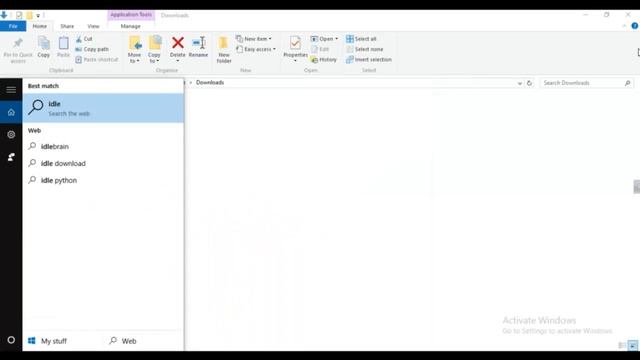
Task: Click the Pin to Quick access icon
Action: 18,42
